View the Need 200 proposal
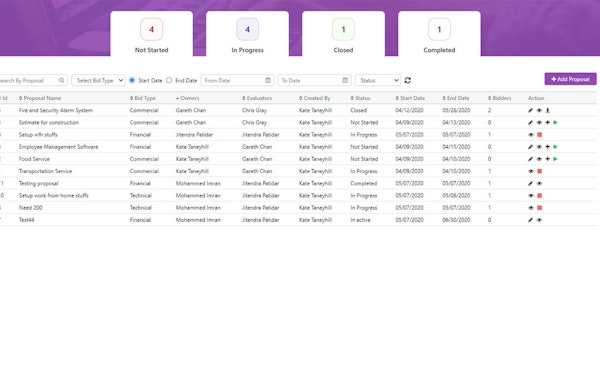Screen dimensions: 600x387 (x=531, y=208)
